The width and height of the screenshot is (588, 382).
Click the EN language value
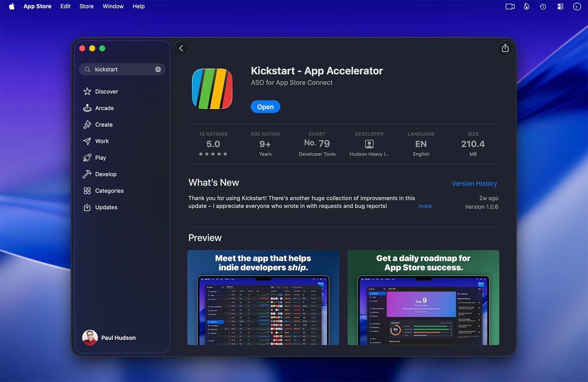pos(421,144)
